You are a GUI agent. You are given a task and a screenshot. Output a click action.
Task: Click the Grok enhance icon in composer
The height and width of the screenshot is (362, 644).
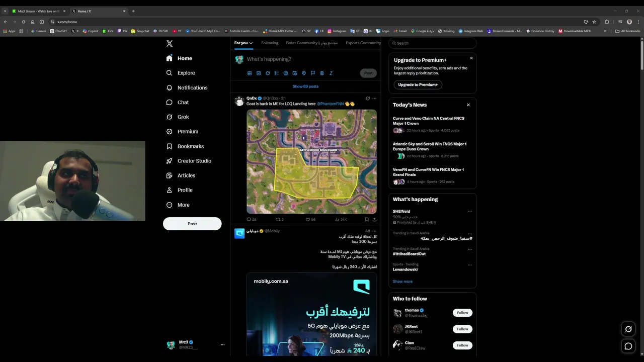[x=268, y=73]
